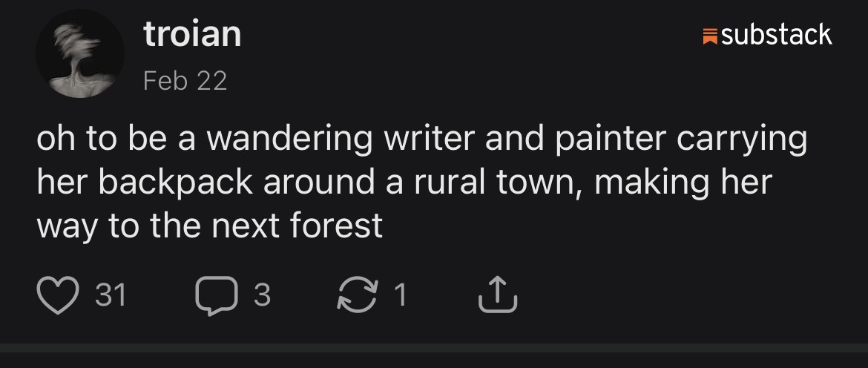The width and height of the screenshot is (868, 368).
Task: Like the note with the heart icon
Action: click(57, 296)
